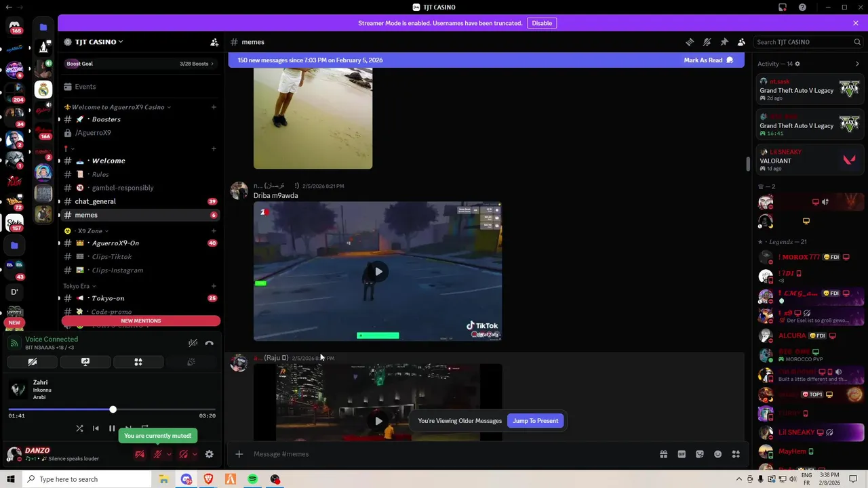Click the Disable streamer mode button
Screen dimensions: 868x488
[542, 23]
